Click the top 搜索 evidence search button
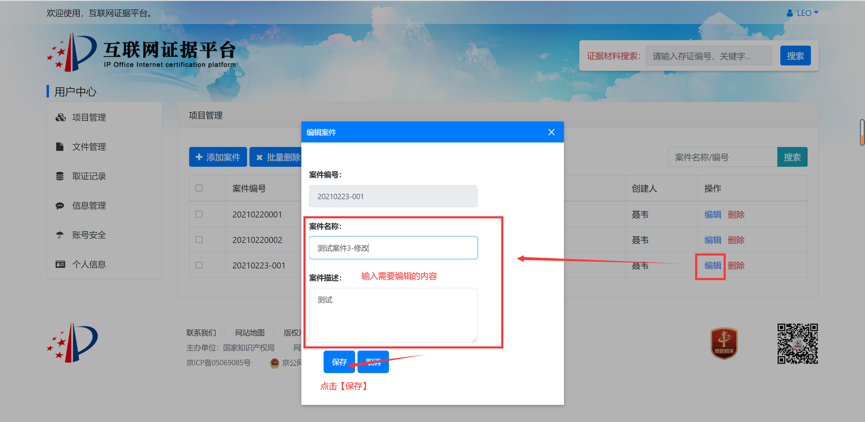Screen dimensions: 865x422 pos(795,56)
